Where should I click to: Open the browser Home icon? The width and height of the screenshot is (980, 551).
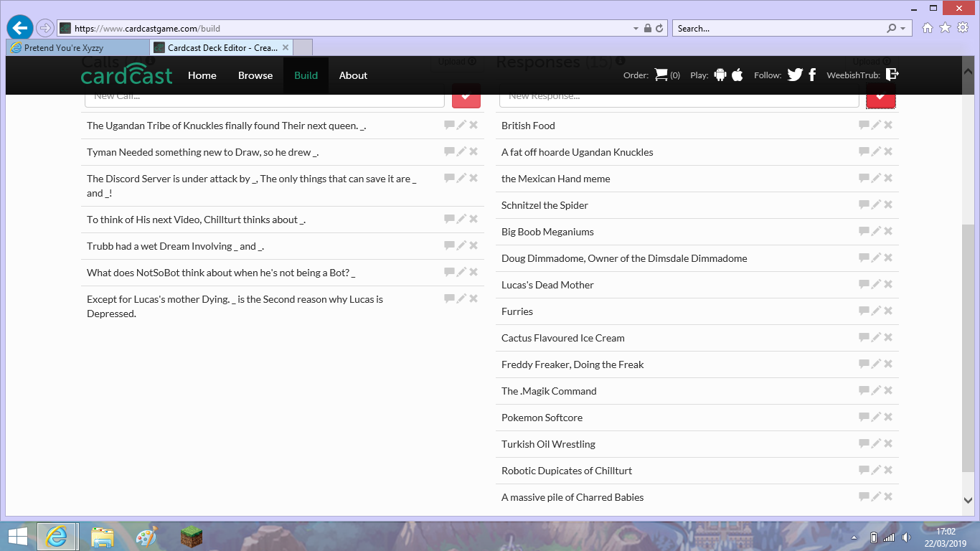[x=928, y=28]
